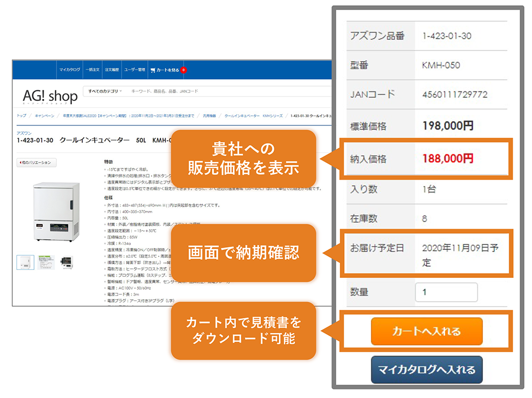Open the 汎用機器 breadcrumb link
Screen dimensions: 532x398
click(x=209, y=116)
